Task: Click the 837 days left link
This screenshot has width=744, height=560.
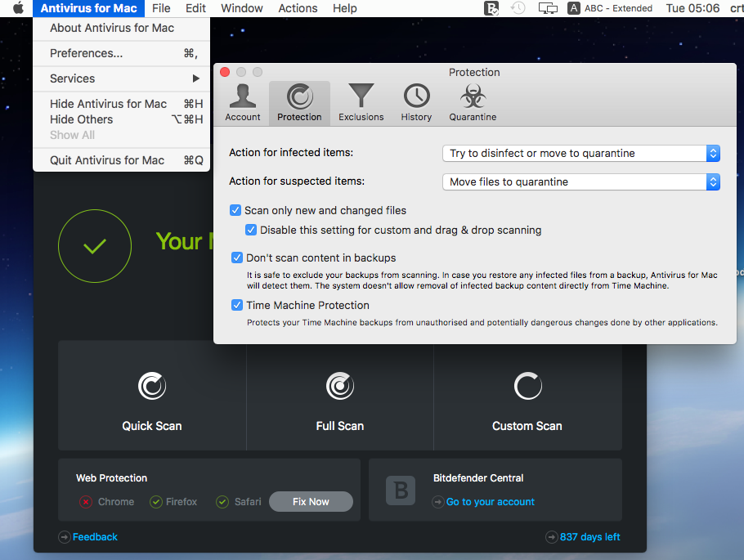Action: click(589, 537)
